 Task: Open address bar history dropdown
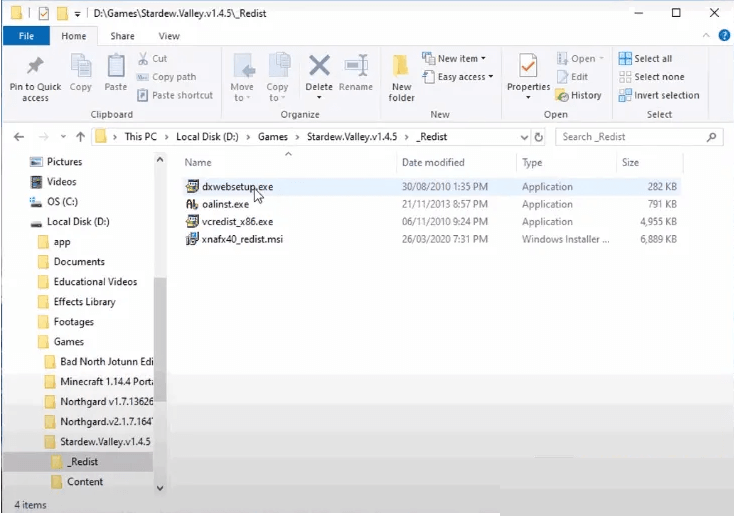click(524, 137)
